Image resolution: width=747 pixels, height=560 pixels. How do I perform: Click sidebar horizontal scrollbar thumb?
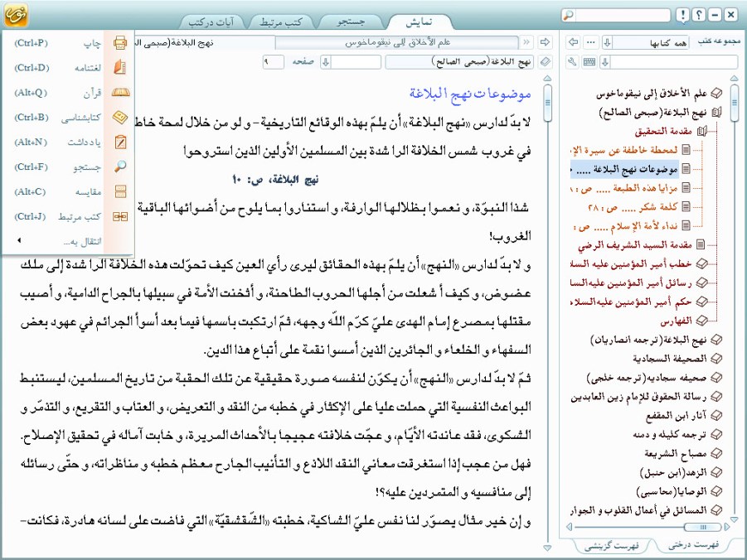[x=702, y=527]
